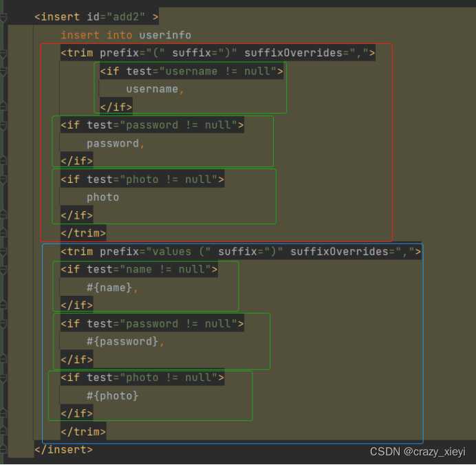Click the "add2" id attribute value
The width and height of the screenshot is (476, 465).
tap(126, 17)
